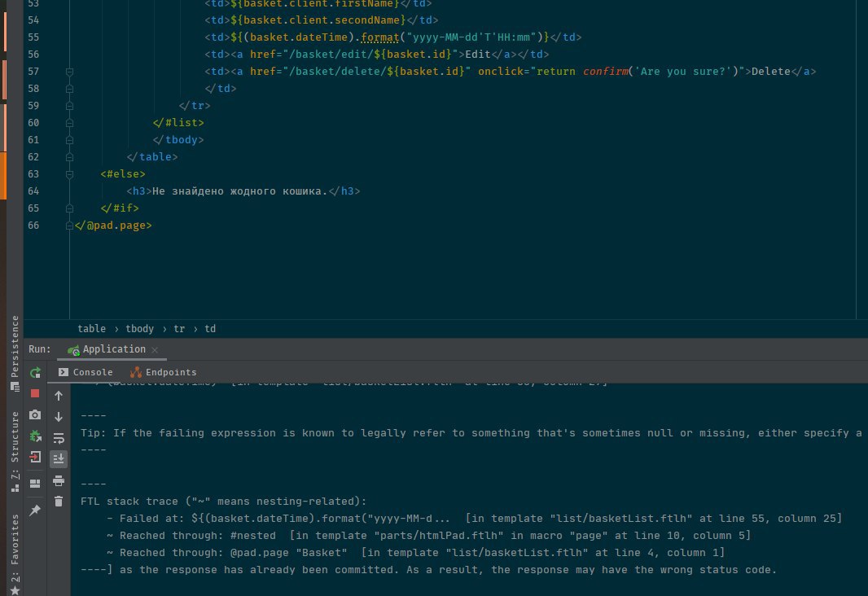Collapse the fold marker on line 57
Image resolution: width=868 pixels, height=596 pixels.
(x=69, y=72)
